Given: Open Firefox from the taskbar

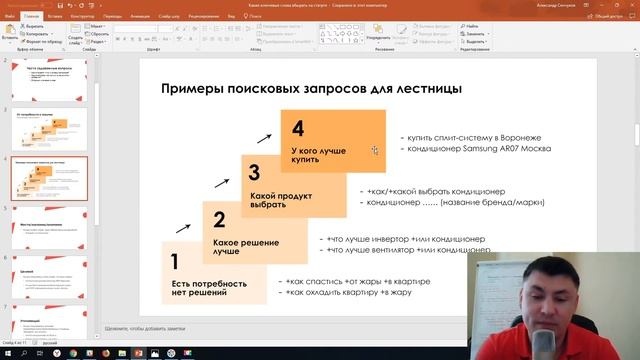Looking at the screenshot, I should pos(106,353).
